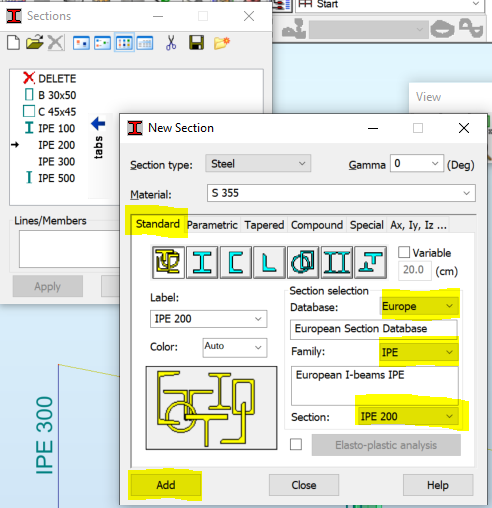The height and width of the screenshot is (508, 492).
Task: Click the Apply button in Sections
Action: [x=48, y=286]
